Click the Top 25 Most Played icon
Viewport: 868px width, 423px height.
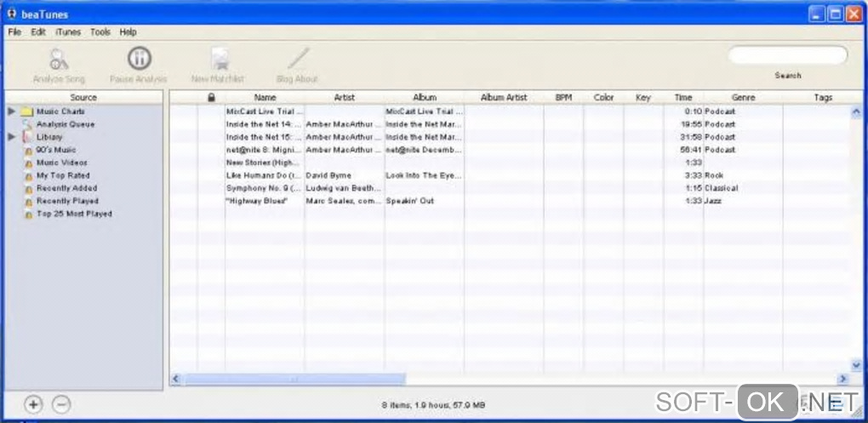pyautogui.click(x=28, y=214)
